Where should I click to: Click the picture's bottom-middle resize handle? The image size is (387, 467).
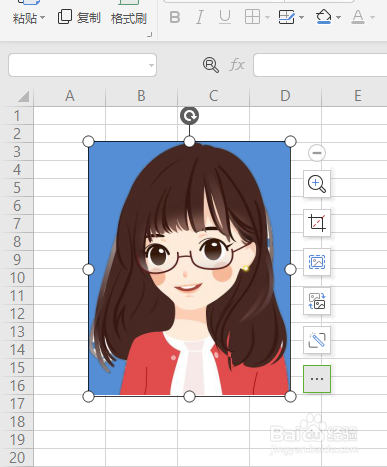click(189, 396)
